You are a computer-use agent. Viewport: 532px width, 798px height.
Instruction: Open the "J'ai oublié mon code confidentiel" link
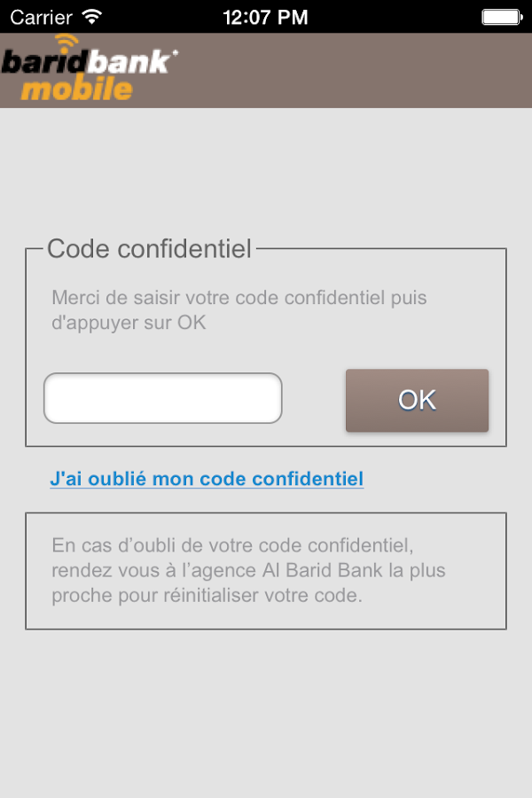[207, 479]
